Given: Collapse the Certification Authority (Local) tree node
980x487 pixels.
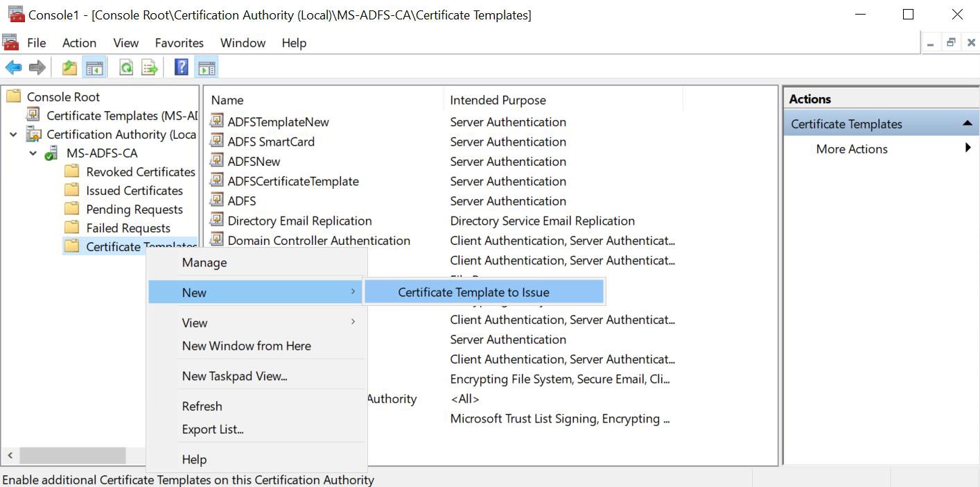Looking at the screenshot, I should pos(13,135).
